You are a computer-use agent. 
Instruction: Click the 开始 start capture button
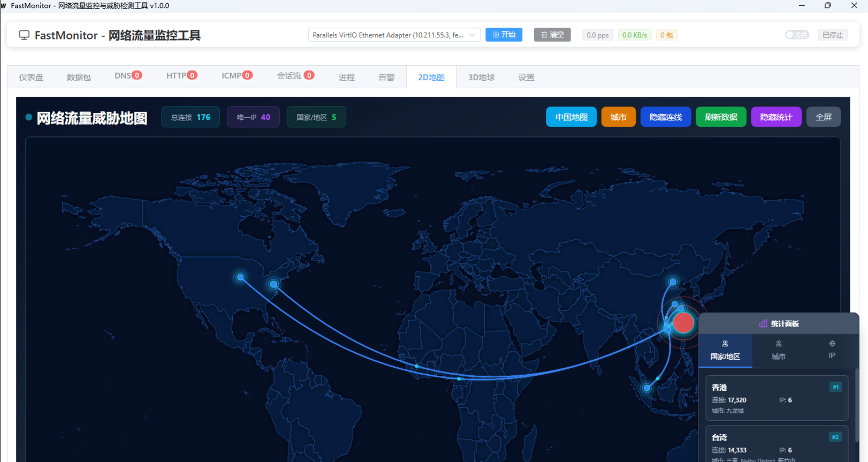point(504,35)
